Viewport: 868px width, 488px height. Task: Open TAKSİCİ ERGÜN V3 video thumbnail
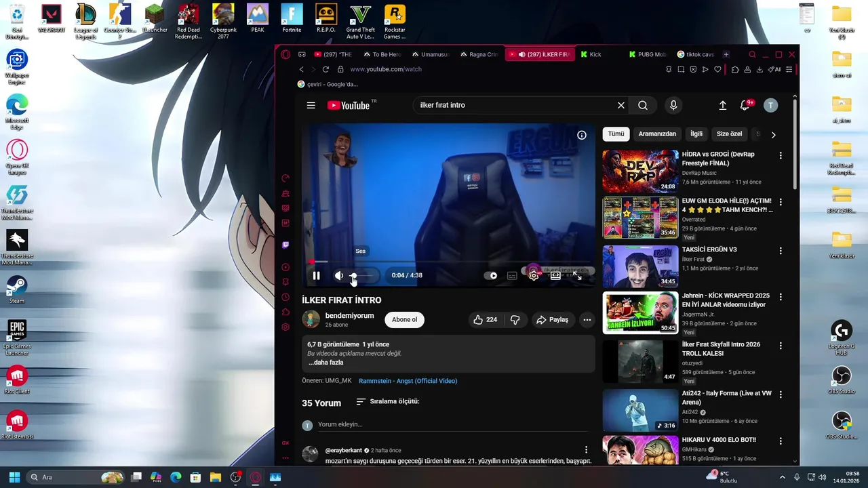tap(640, 266)
